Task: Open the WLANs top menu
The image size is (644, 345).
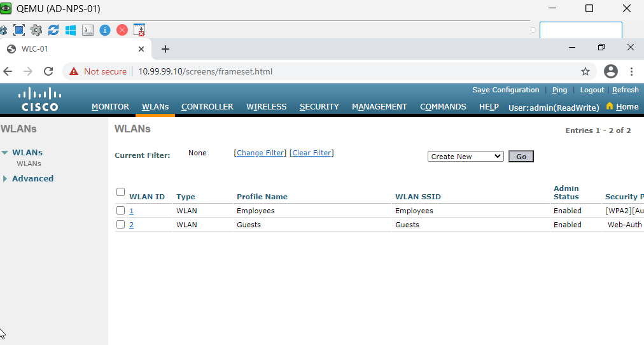Action: (x=155, y=107)
